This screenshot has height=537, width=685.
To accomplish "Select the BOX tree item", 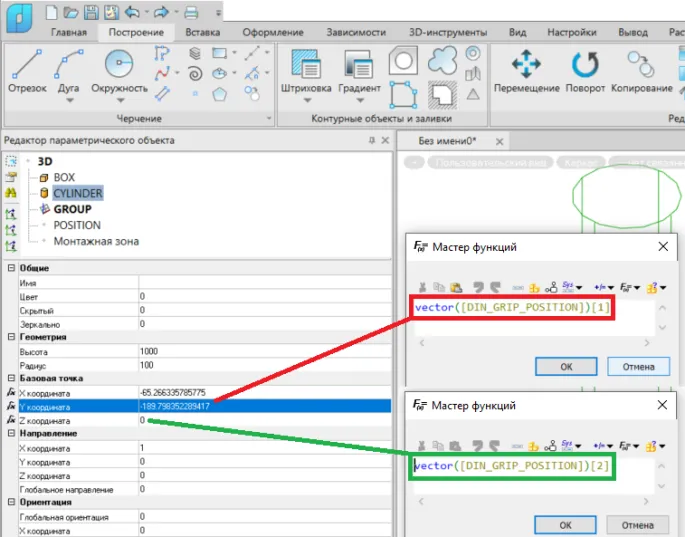I will (x=64, y=177).
